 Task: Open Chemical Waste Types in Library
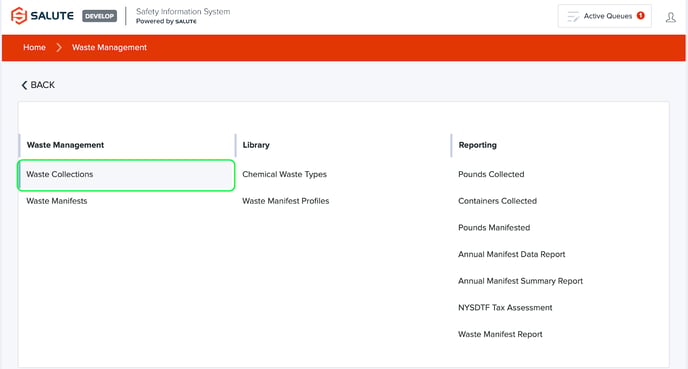click(284, 174)
